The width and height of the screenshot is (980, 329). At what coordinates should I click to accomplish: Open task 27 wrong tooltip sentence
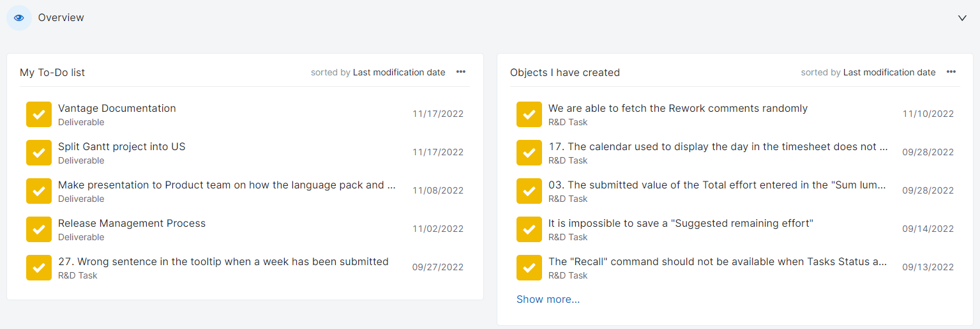click(223, 262)
